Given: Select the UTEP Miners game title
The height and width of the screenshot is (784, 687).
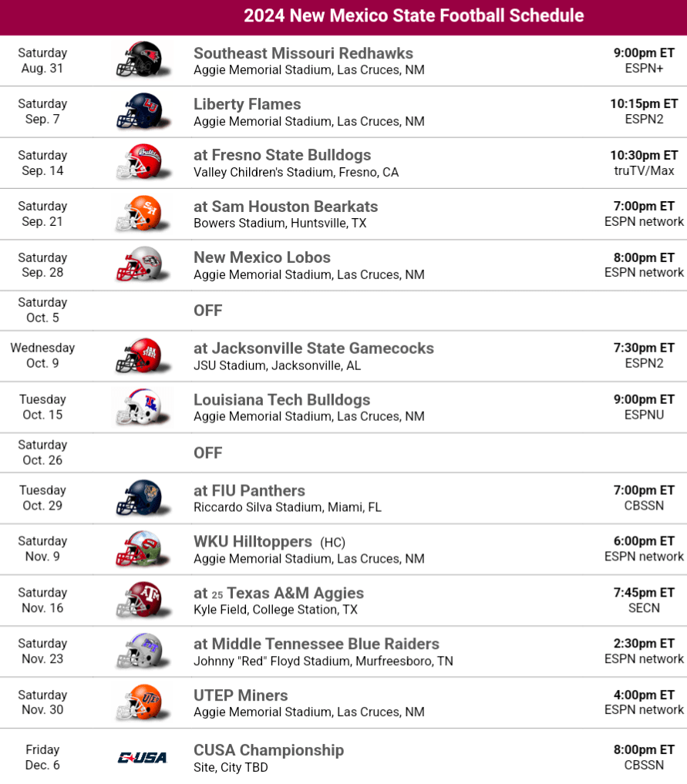Looking at the screenshot, I should point(241,695).
